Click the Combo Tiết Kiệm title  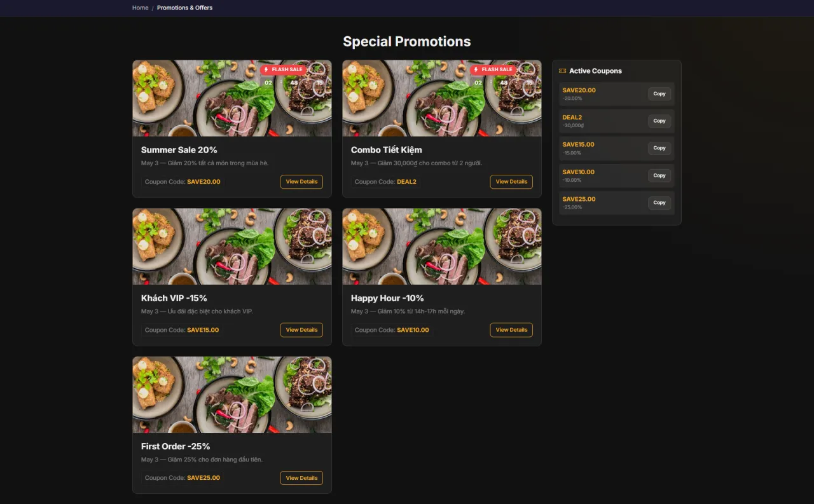pyautogui.click(x=387, y=150)
